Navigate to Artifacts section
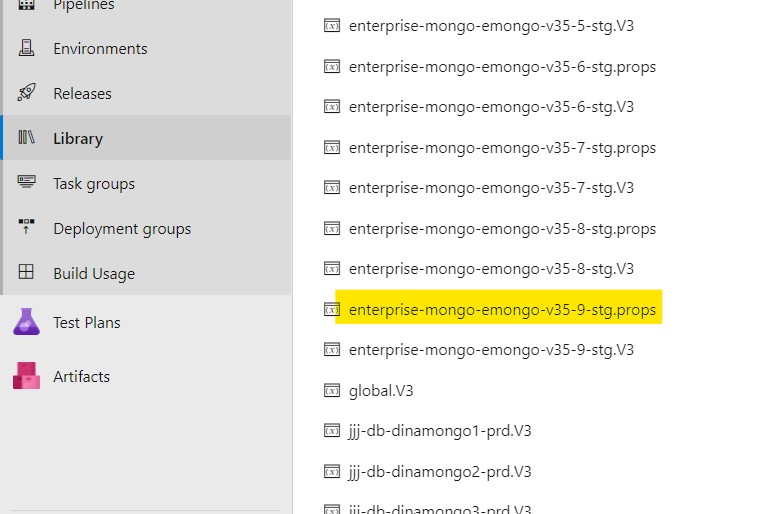Screen dimensions: 765x514 (x=81, y=376)
